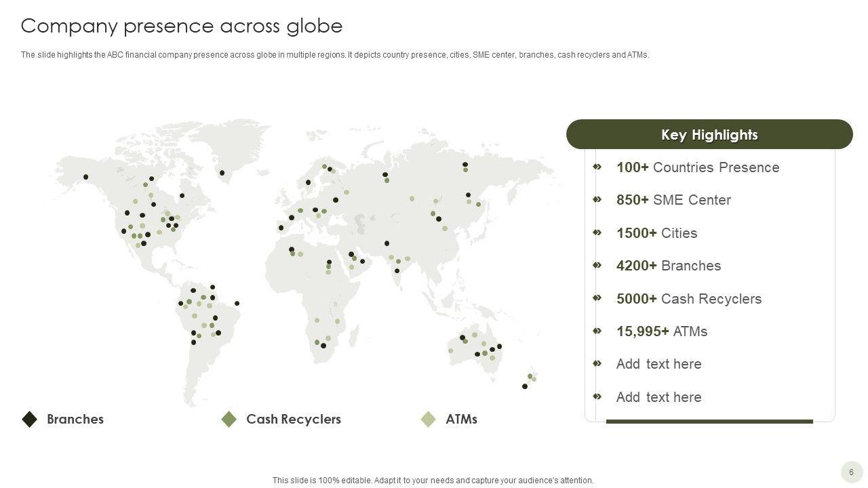Click the bullet arrow next to 1500+ Cities
Screen dimensions: 868x488
click(597, 232)
